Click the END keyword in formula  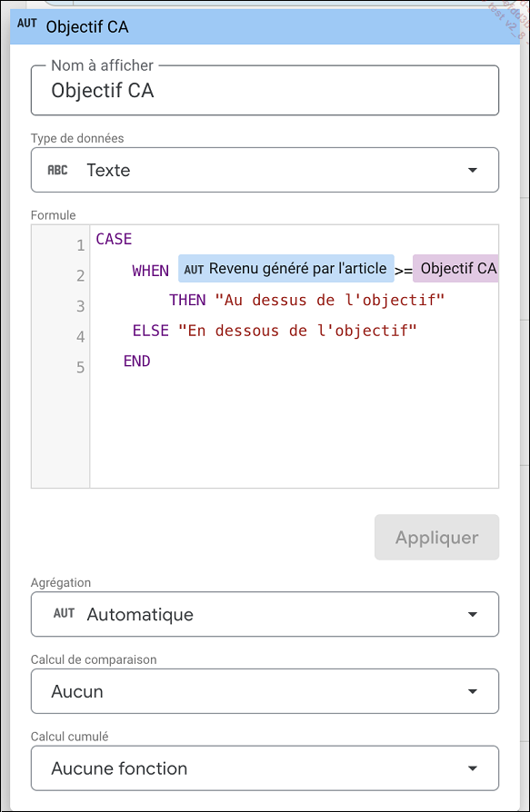(x=136, y=361)
